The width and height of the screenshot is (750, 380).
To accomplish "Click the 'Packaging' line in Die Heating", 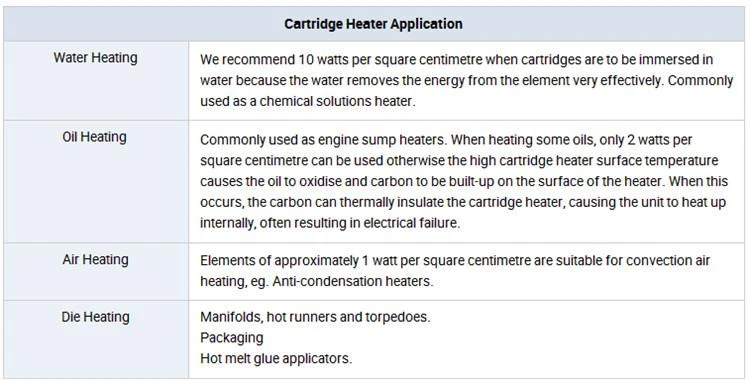I will 232,338.
